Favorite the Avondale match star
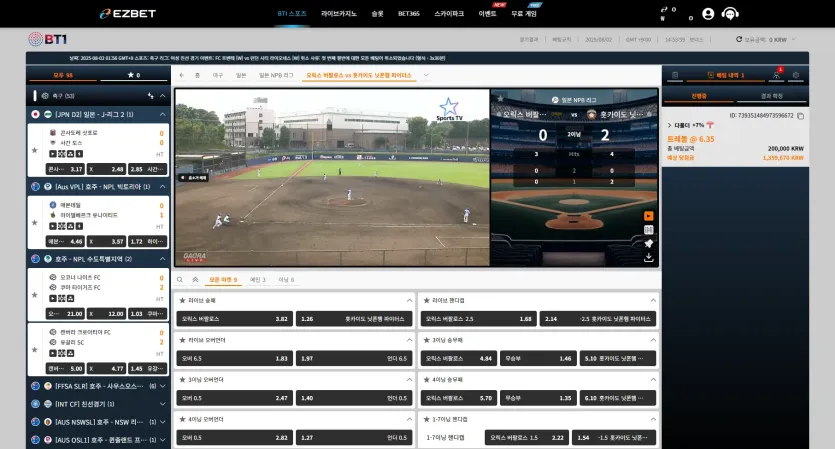 35,223
